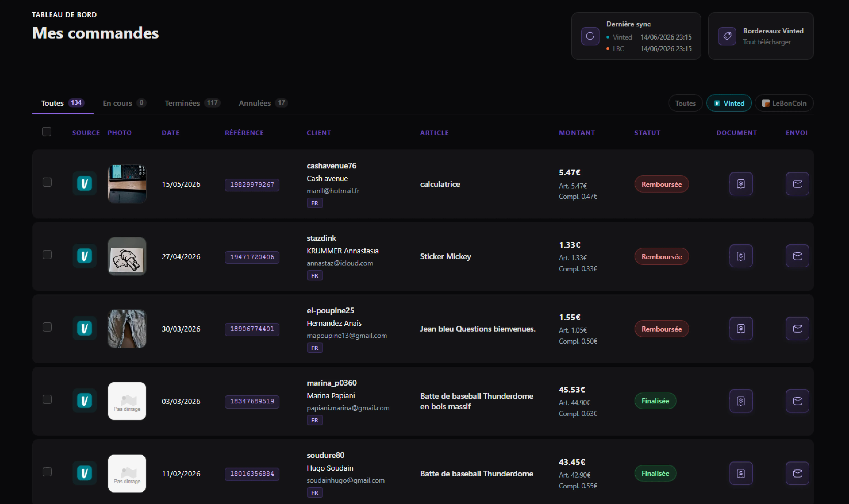Open the Jean bleu product photo
This screenshot has height=504, width=849.
127,328
